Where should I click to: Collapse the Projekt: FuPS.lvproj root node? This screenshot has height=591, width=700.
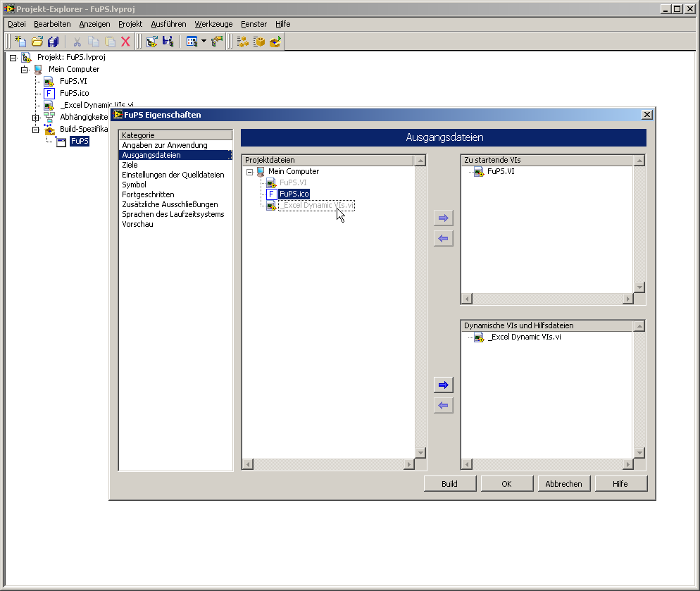coord(13,58)
